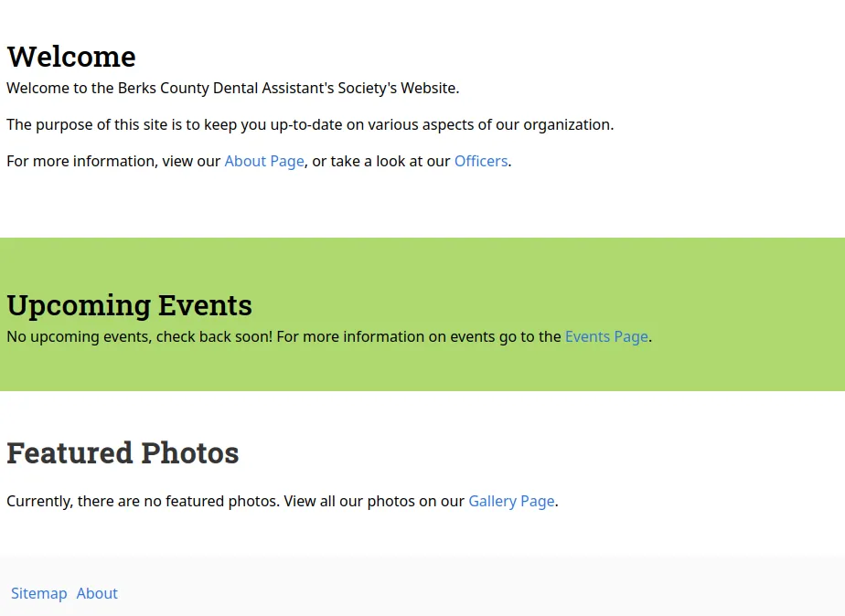Select the Upcoming Events heading

point(129,305)
